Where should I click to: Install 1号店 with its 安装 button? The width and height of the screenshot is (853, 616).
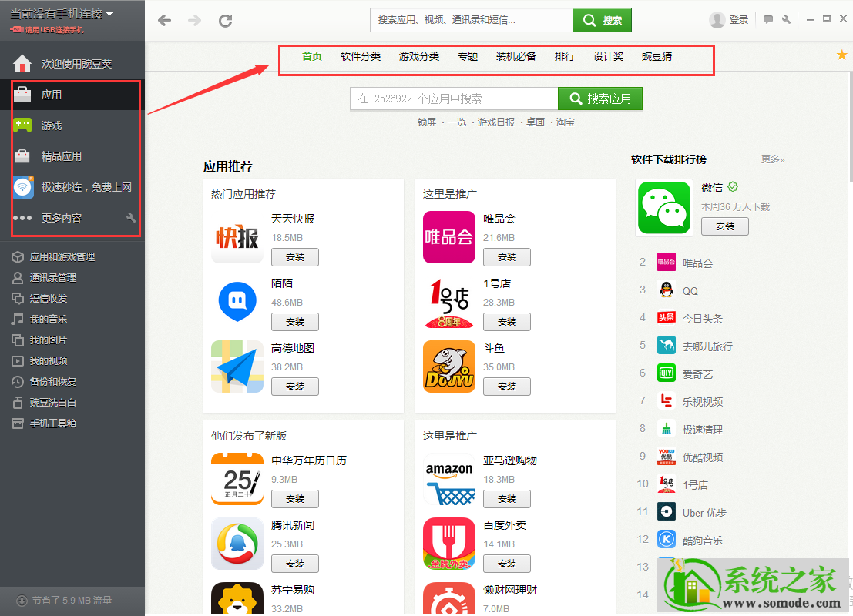pos(506,322)
